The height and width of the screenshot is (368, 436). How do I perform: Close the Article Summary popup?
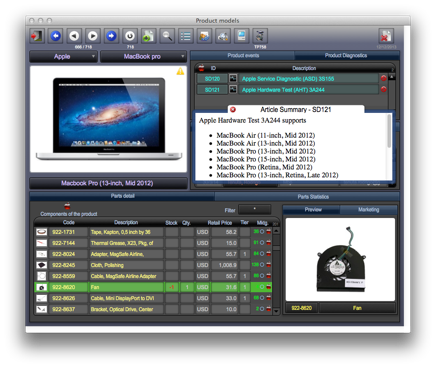(x=233, y=109)
